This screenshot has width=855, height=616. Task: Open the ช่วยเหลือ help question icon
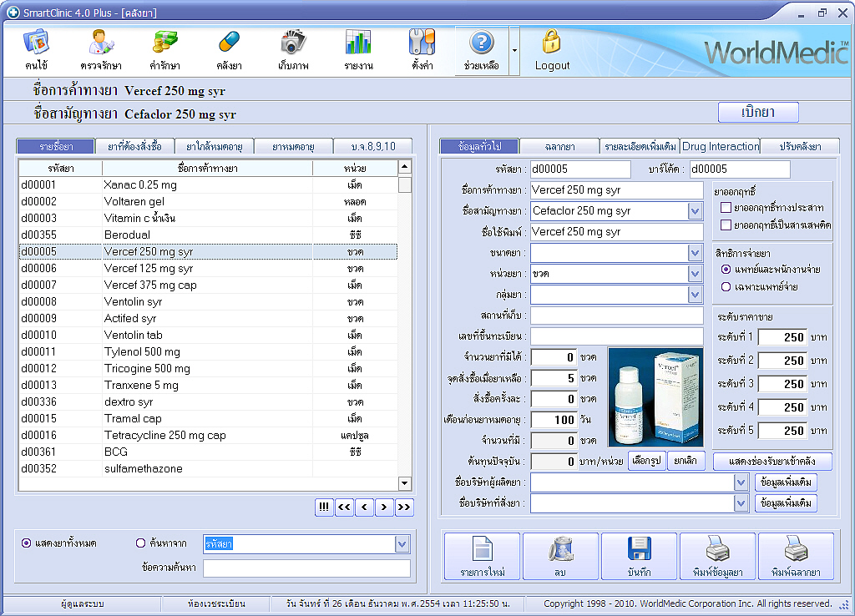tap(482, 49)
